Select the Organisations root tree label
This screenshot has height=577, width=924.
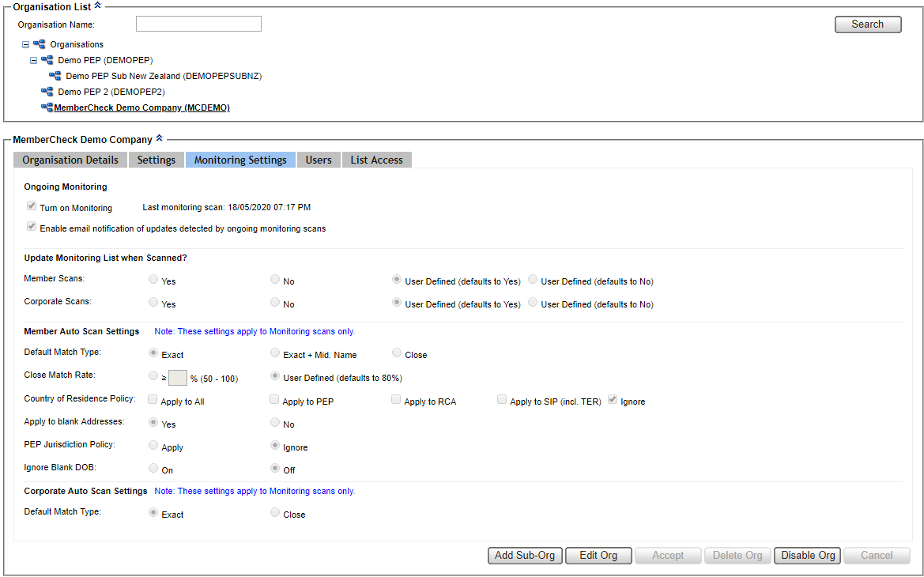coord(77,44)
